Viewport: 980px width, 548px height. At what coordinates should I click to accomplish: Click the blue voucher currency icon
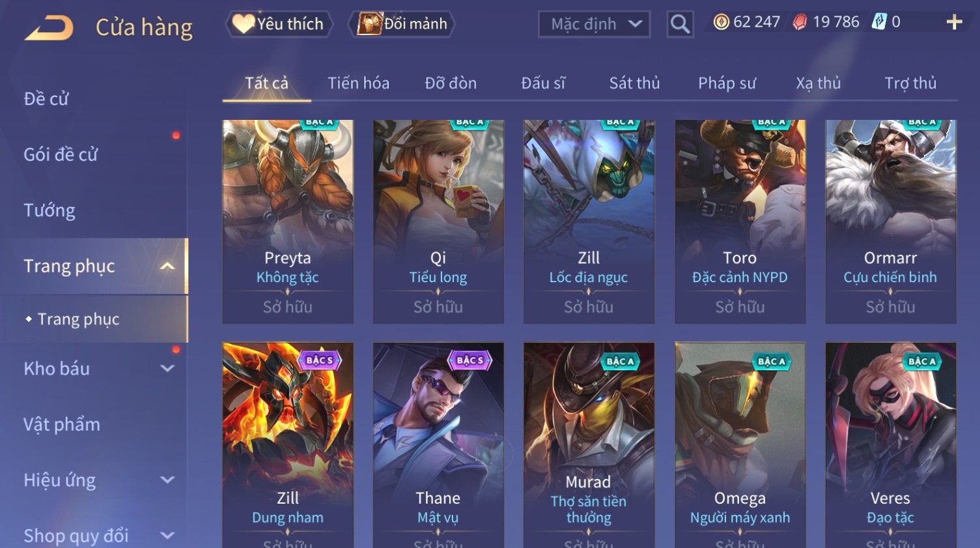[879, 22]
